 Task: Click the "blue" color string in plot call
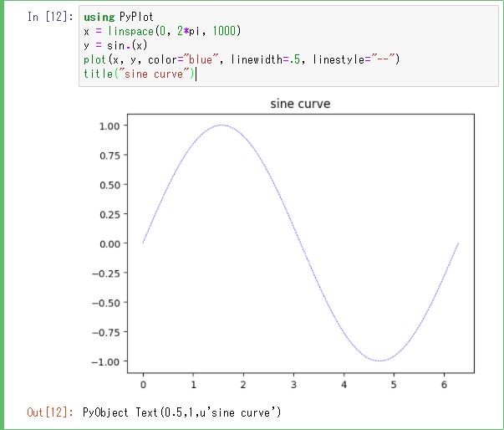pos(203,59)
